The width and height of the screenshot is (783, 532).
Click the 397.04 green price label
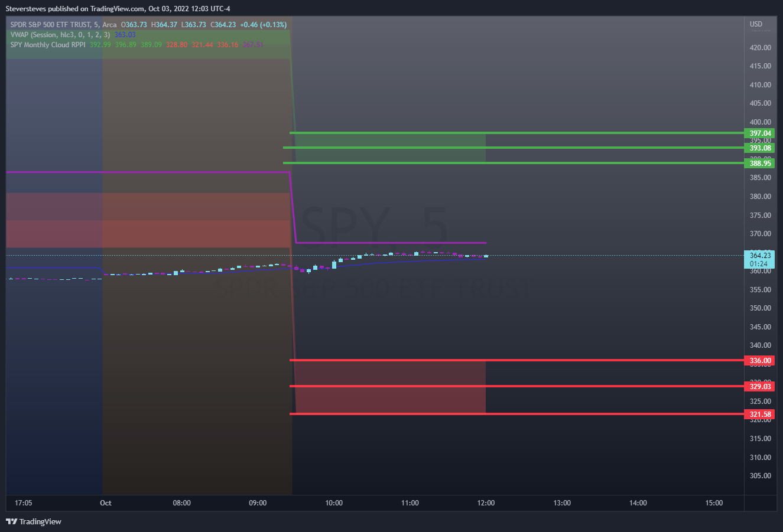[760, 133]
